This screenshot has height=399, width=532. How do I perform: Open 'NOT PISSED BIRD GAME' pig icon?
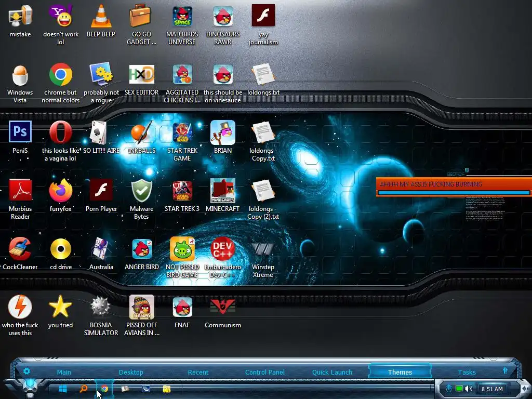pyautogui.click(x=182, y=249)
